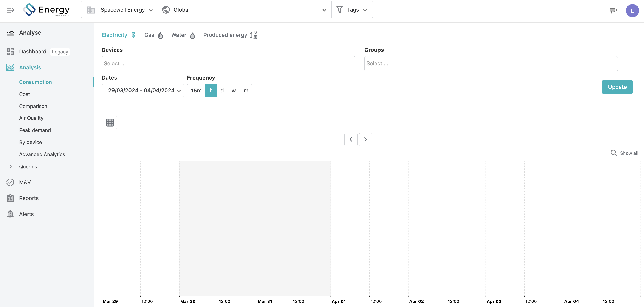Click the Show all link
The width and height of the screenshot is (644, 307).
(629, 153)
